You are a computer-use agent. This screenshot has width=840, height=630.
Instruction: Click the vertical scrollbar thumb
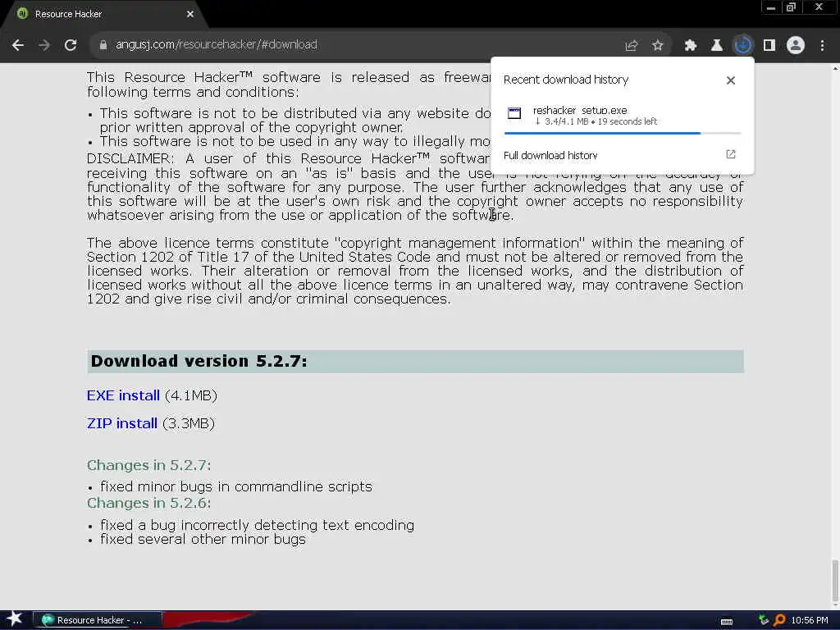click(835, 581)
